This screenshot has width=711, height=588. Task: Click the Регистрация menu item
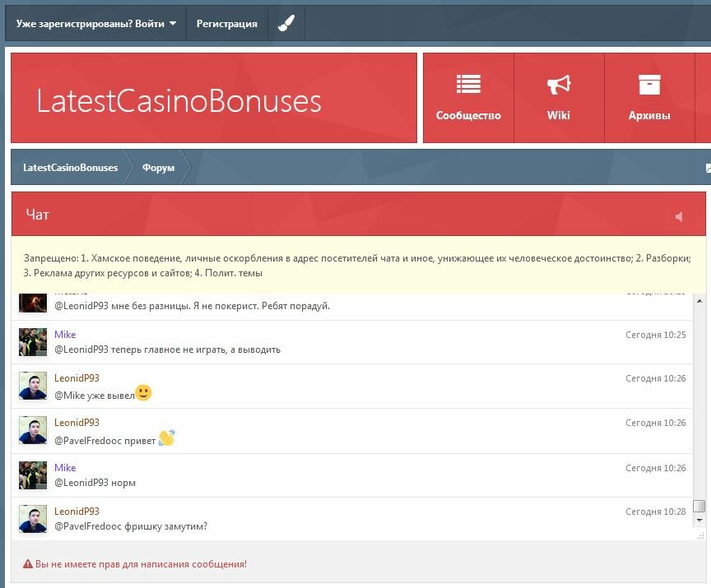(226, 24)
